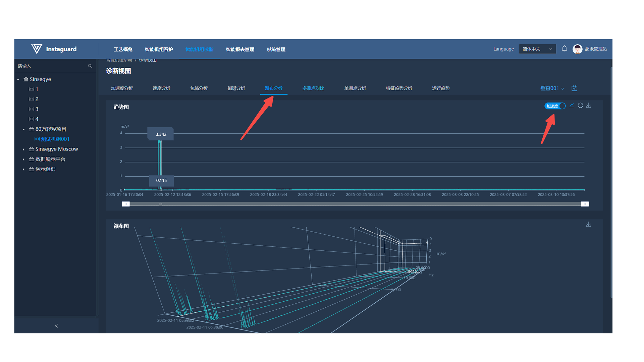Switch to the 加速度分析 tab
Viewport: 644px width, 362px height.
pos(122,88)
